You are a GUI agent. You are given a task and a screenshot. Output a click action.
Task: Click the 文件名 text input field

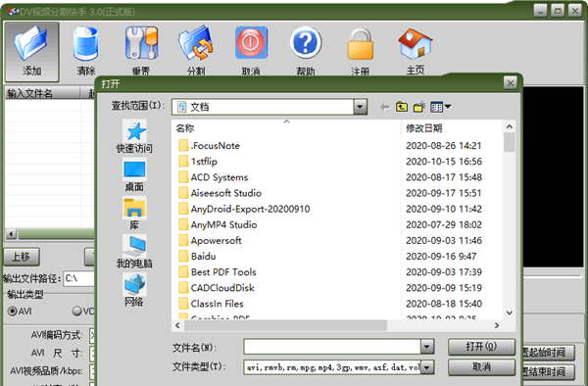(x=332, y=347)
